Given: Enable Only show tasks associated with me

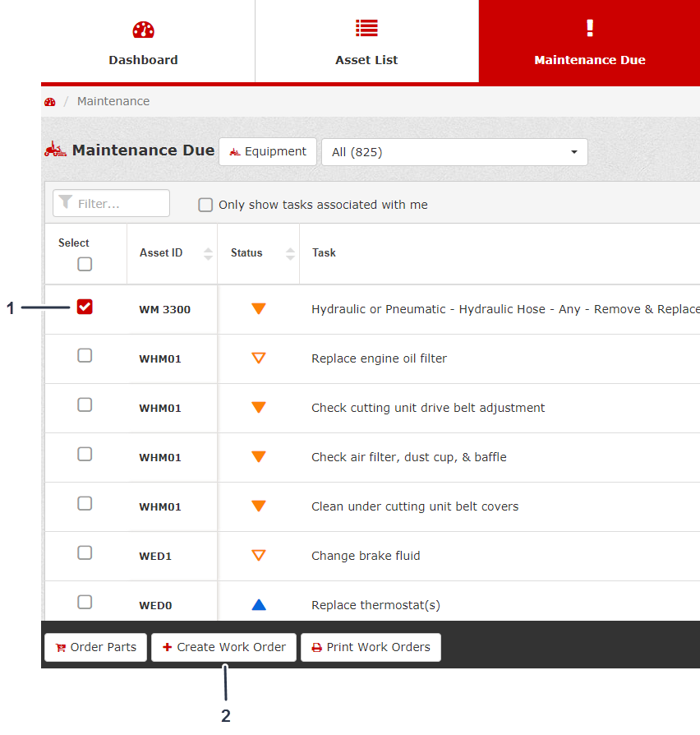Looking at the screenshot, I should pyautogui.click(x=205, y=205).
